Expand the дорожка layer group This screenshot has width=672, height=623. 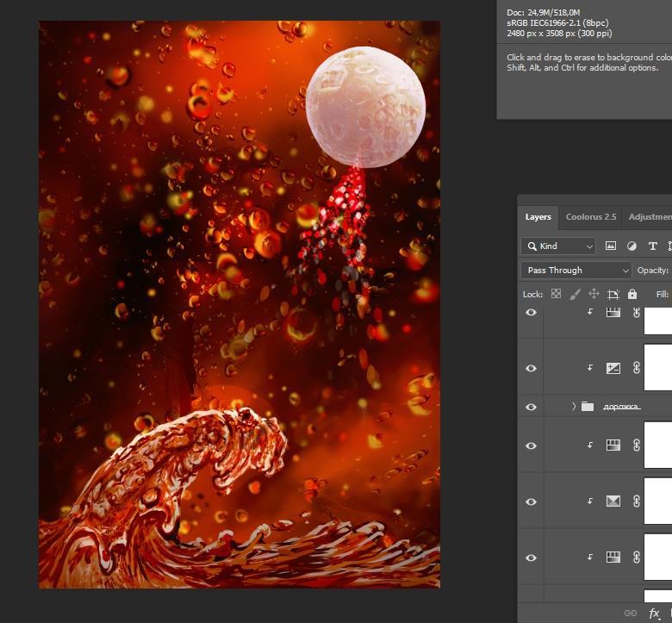[x=574, y=407]
